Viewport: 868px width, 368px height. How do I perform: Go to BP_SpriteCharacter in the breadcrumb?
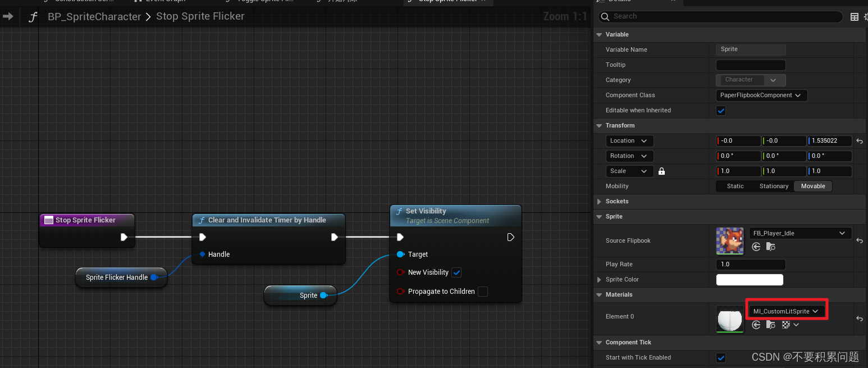[x=94, y=17]
